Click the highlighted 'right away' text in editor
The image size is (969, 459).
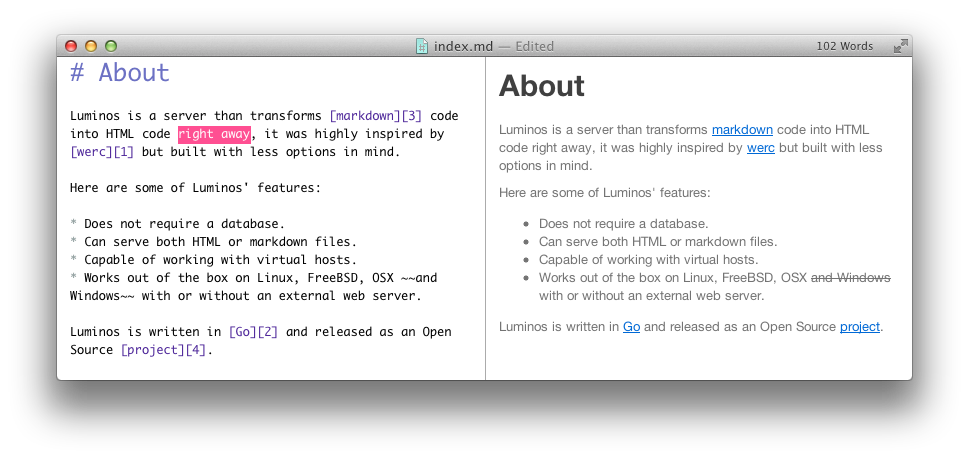[x=214, y=134]
